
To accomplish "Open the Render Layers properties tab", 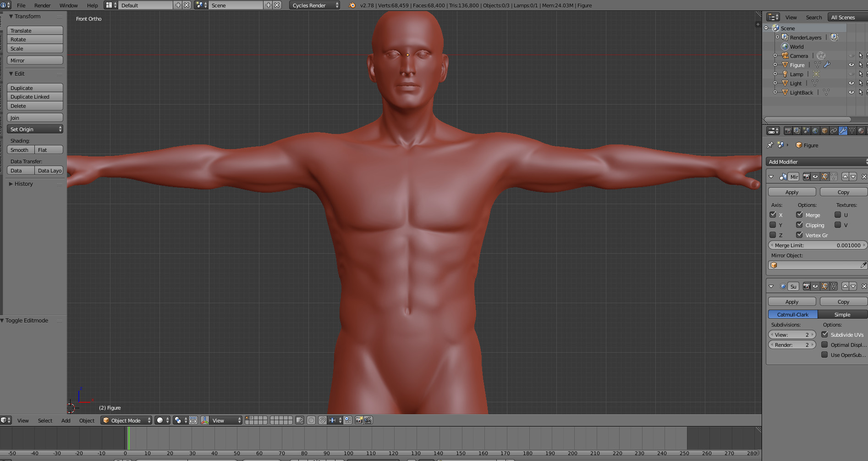I will click(797, 131).
